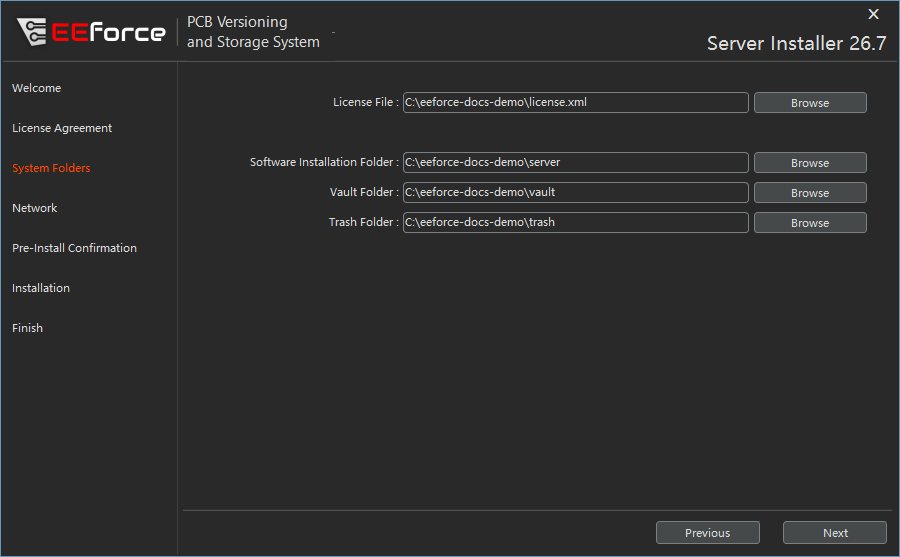Click into the Vault Folder path field
This screenshot has height=557, width=900.
576,192
